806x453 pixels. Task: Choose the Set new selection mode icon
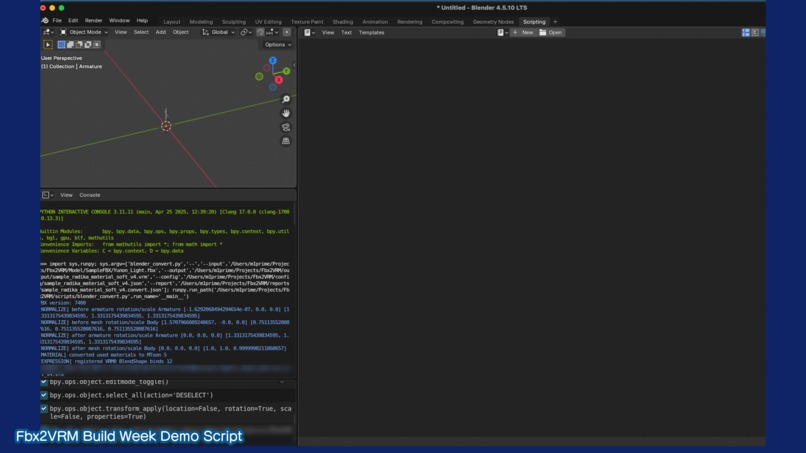pos(62,45)
